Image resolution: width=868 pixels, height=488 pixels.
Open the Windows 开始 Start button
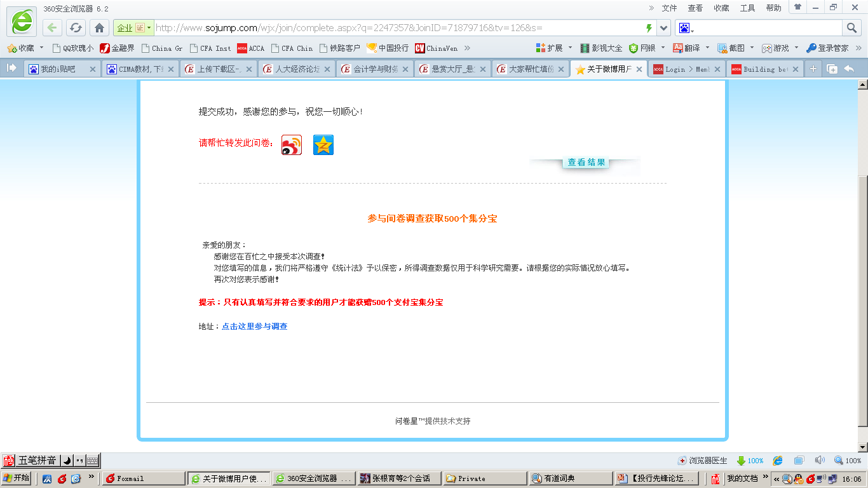pyautogui.click(x=17, y=478)
